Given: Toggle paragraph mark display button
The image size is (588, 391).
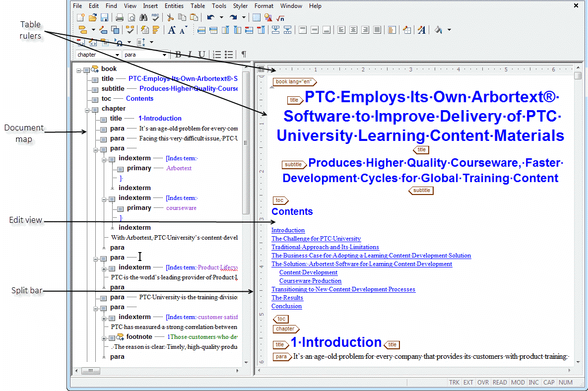Looking at the screenshot, I should [x=244, y=55].
